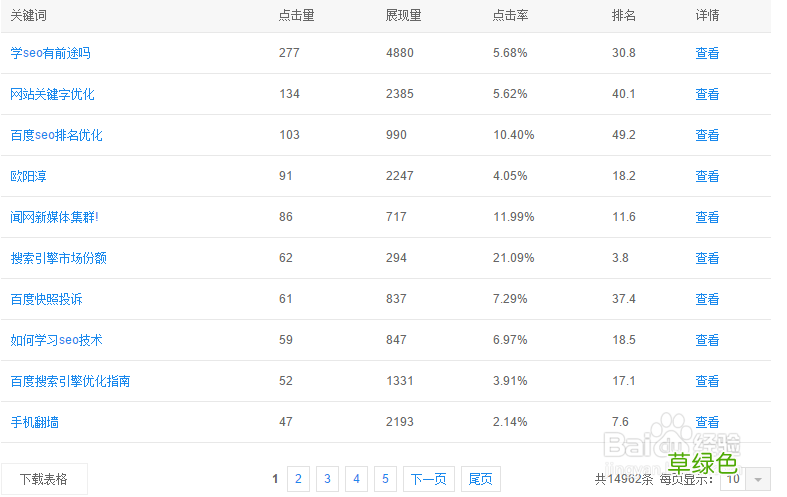Jump to page 3
Screen dimensions: 787x497
pos(327,479)
